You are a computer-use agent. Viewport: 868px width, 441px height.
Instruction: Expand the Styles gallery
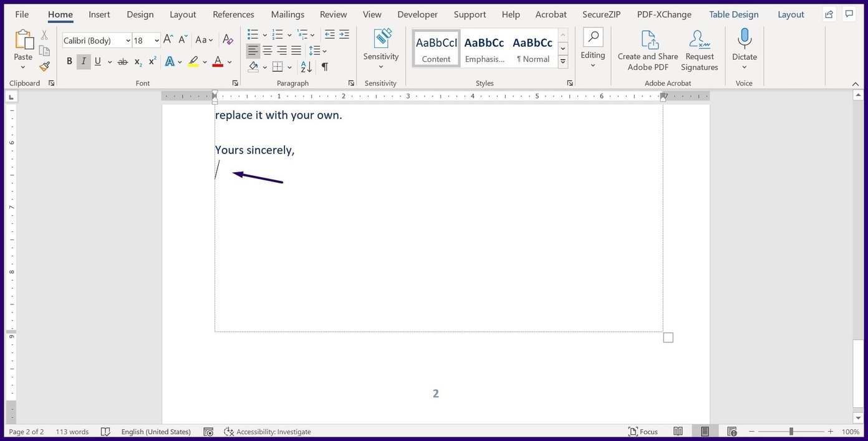tap(562, 61)
